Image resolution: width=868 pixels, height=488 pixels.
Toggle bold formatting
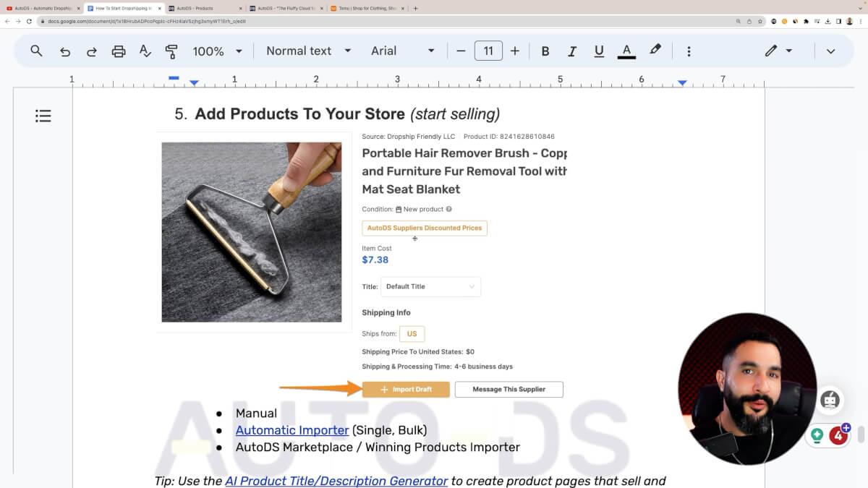point(545,51)
